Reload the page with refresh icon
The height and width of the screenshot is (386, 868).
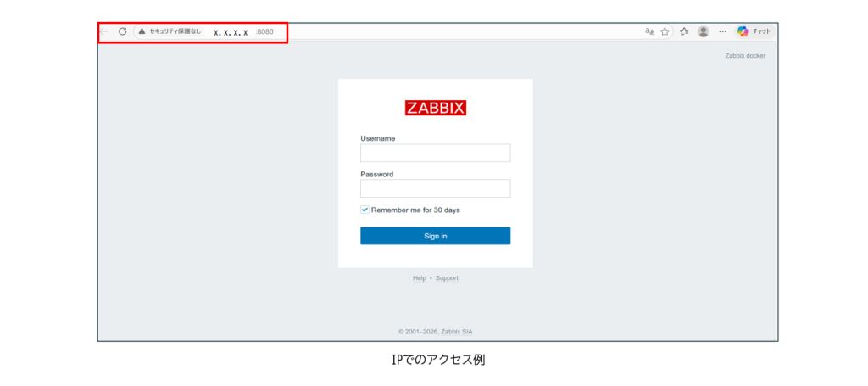pos(122,31)
